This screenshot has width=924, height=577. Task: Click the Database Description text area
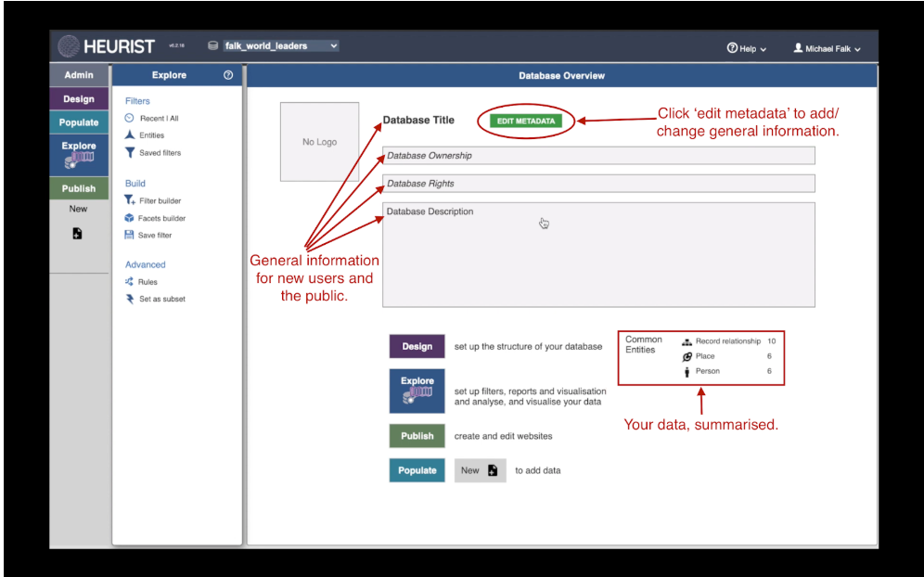(x=598, y=254)
